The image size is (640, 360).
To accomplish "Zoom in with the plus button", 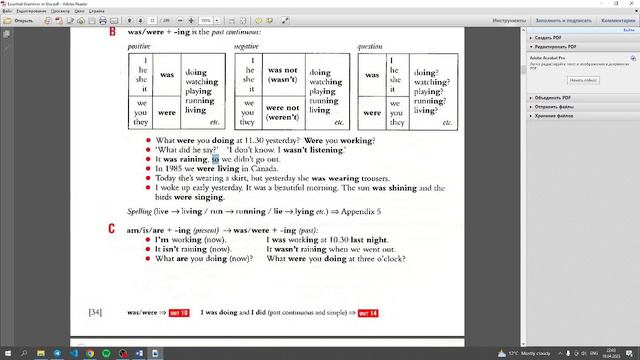I will pyautogui.click(x=191, y=20).
